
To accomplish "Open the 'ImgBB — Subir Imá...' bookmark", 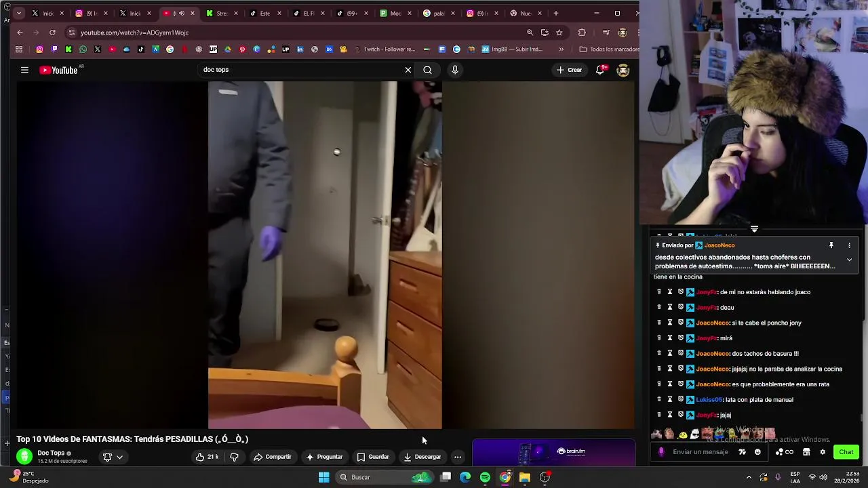I will pos(513,49).
